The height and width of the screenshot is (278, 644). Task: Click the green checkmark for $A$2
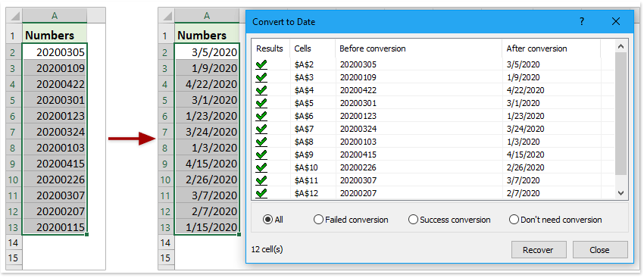click(x=261, y=64)
